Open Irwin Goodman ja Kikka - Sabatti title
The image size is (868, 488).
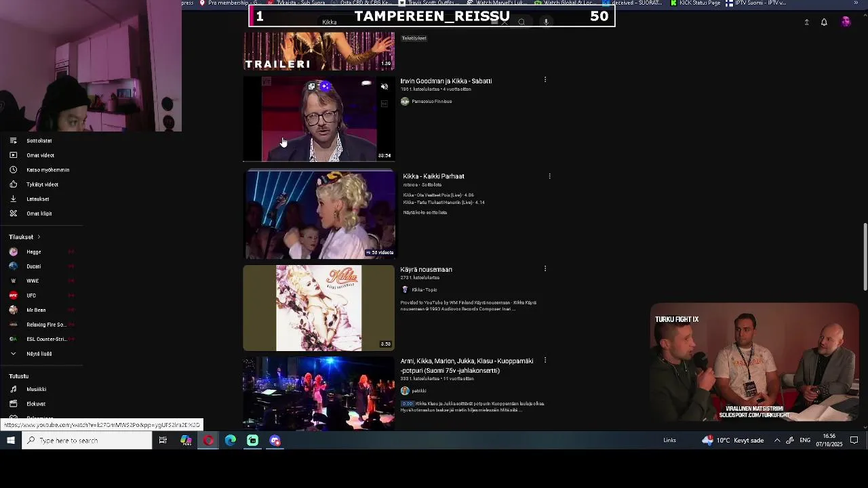click(x=446, y=81)
